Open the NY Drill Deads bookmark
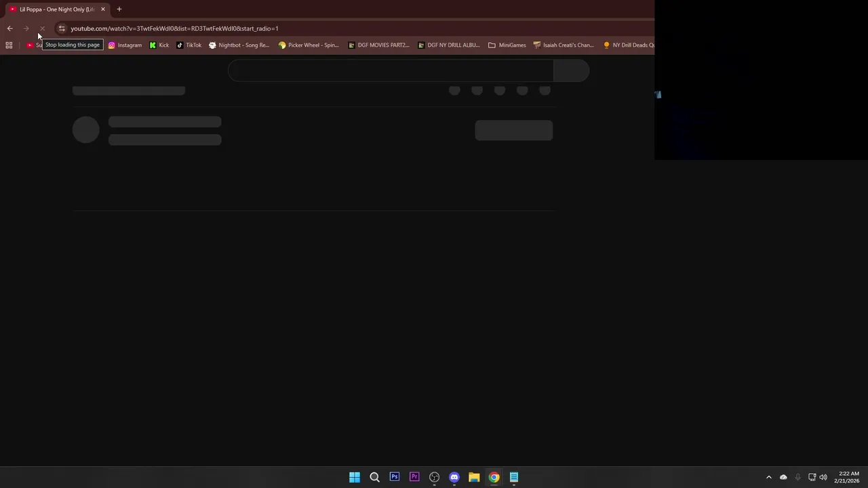 [x=629, y=45]
